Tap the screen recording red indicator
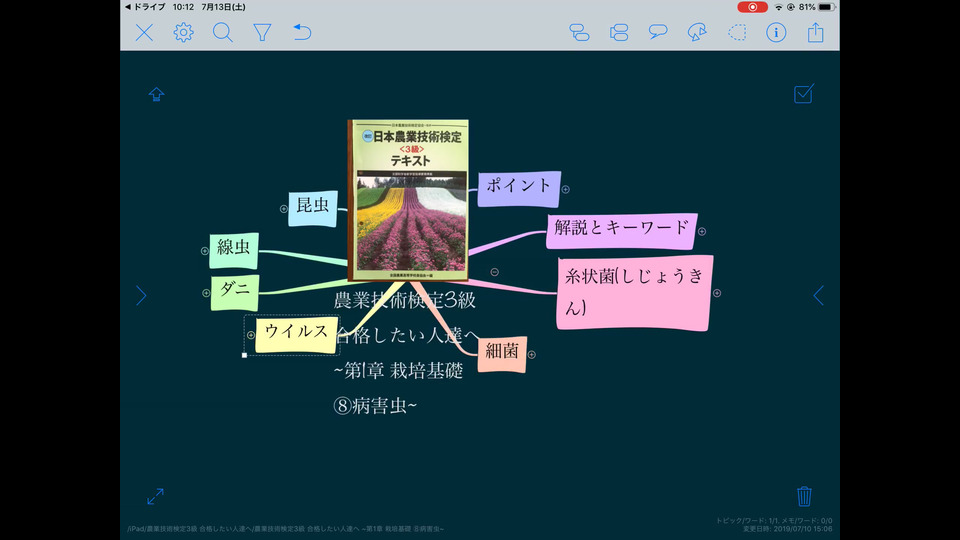Viewport: 960px width, 540px height. 752,7
